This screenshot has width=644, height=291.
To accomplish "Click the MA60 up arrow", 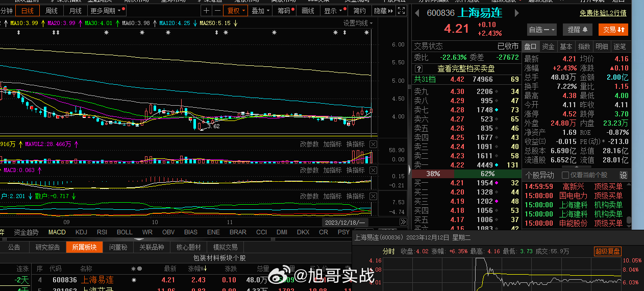I will pos(154,23).
